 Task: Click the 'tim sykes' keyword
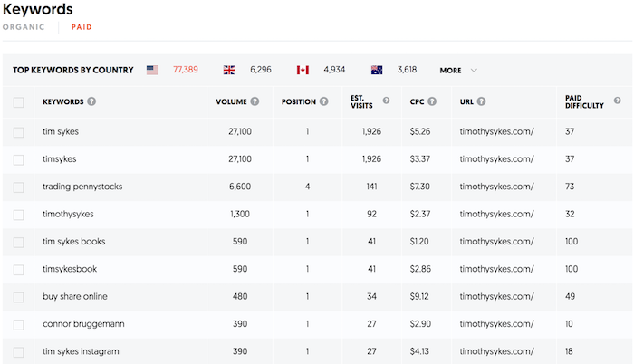(x=61, y=131)
